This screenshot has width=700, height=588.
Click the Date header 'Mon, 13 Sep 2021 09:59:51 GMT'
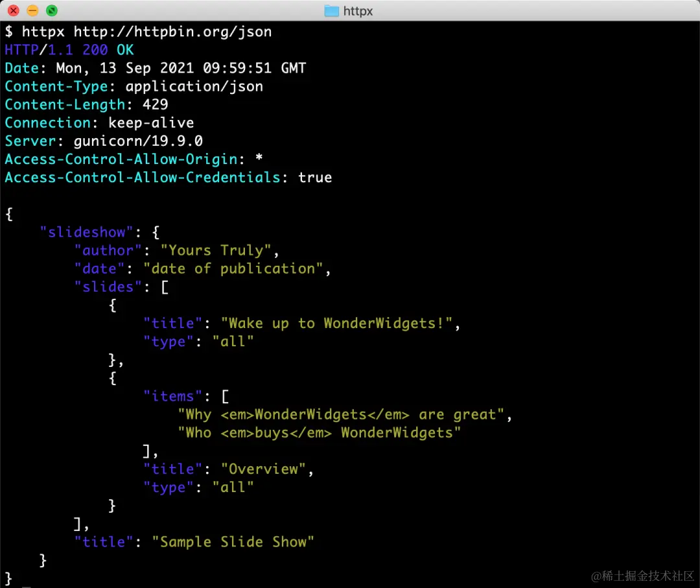point(181,68)
